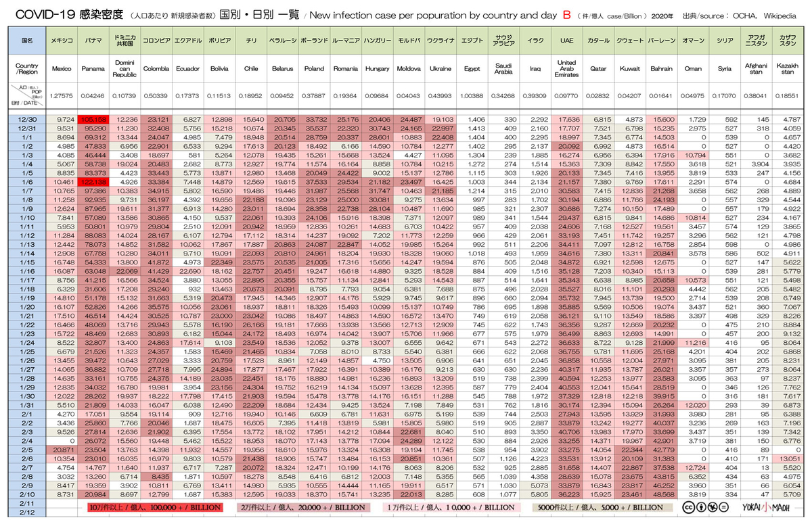The image size is (812, 522).
Task: Click the "Chile" column header
Action: coord(251,68)
